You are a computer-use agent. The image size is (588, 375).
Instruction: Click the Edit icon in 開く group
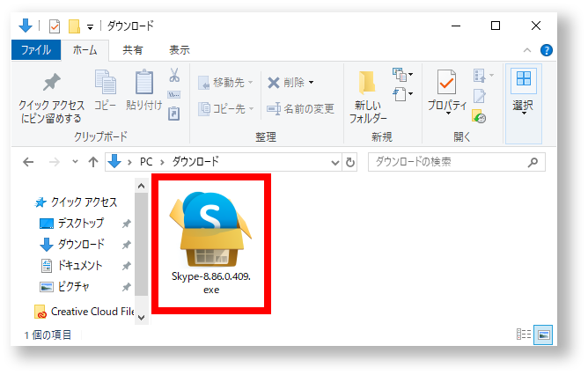(x=480, y=96)
